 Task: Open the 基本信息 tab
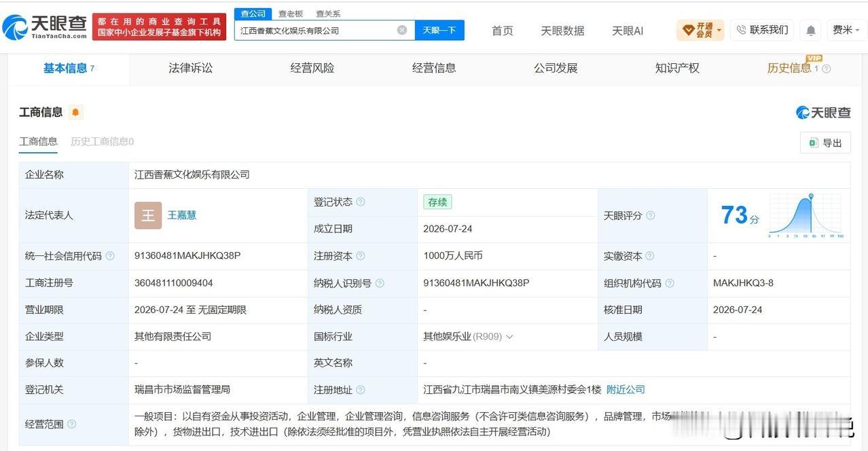pos(69,68)
